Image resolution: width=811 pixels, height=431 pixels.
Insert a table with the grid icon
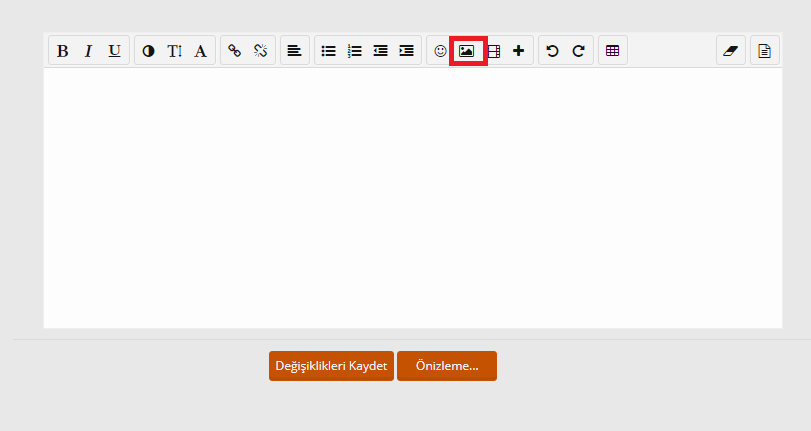point(612,51)
